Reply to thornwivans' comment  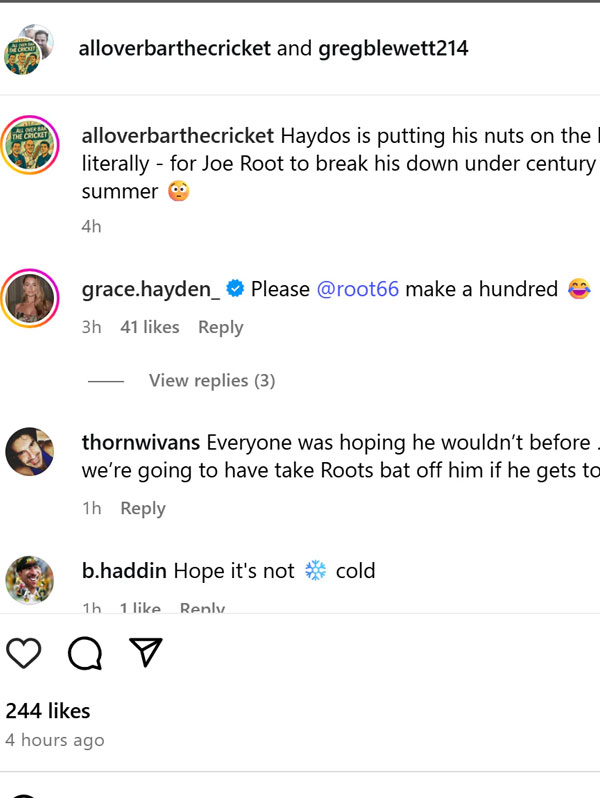tap(142, 508)
